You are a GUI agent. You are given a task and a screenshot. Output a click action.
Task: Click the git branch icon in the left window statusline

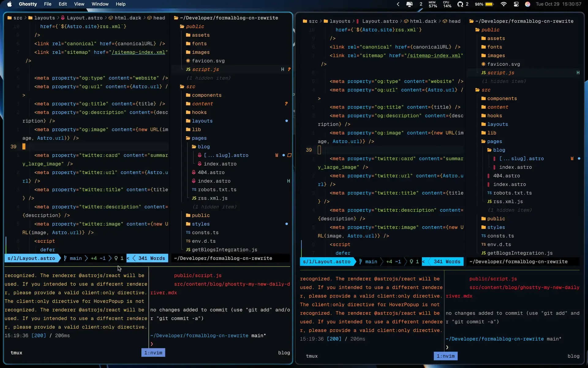point(65,258)
